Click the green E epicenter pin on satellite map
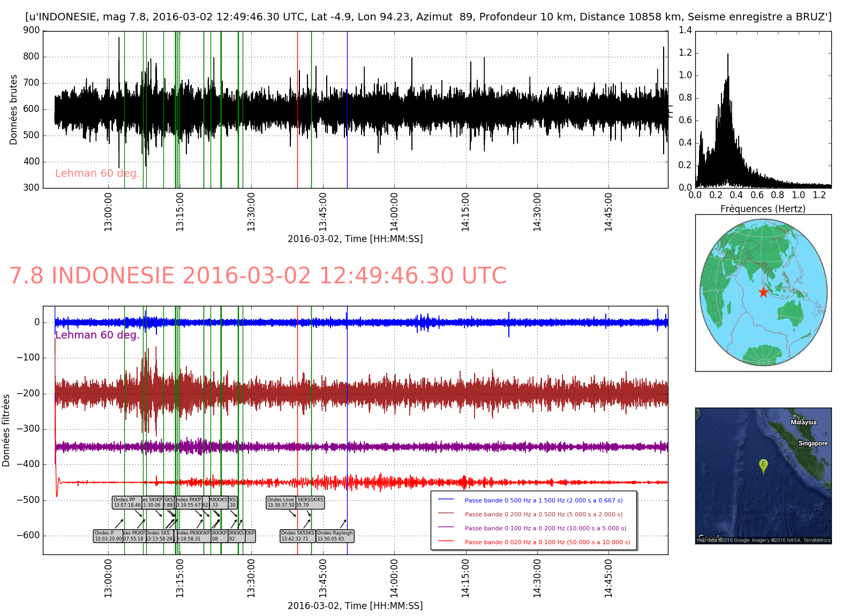Viewport: 857px width, 616px height. (x=763, y=465)
